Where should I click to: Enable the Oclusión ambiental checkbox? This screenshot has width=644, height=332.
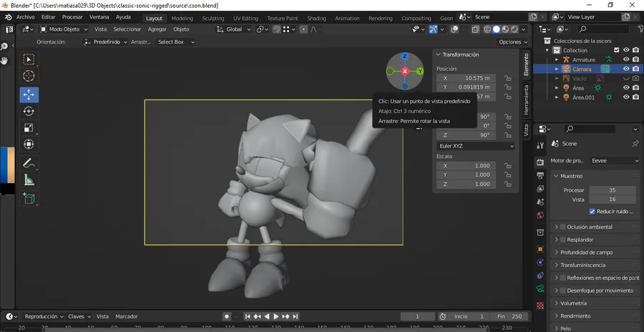coord(563,227)
